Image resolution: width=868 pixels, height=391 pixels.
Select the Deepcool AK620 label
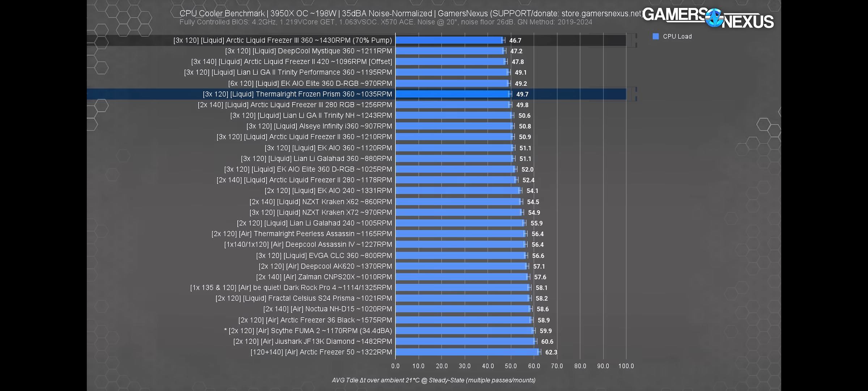[x=325, y=266]
